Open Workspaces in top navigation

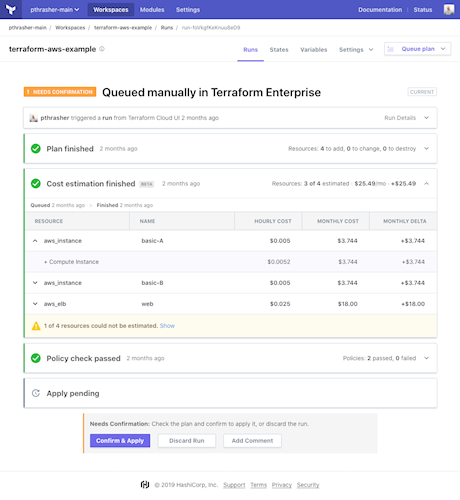[111, 10]
